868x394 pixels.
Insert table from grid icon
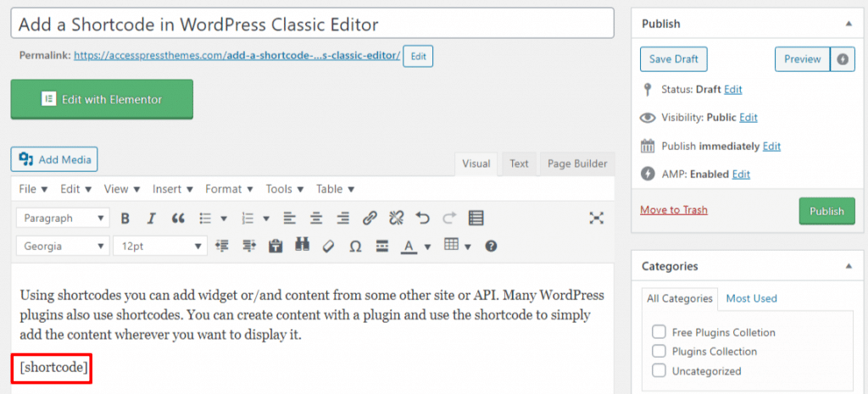(x=452, y=245)
